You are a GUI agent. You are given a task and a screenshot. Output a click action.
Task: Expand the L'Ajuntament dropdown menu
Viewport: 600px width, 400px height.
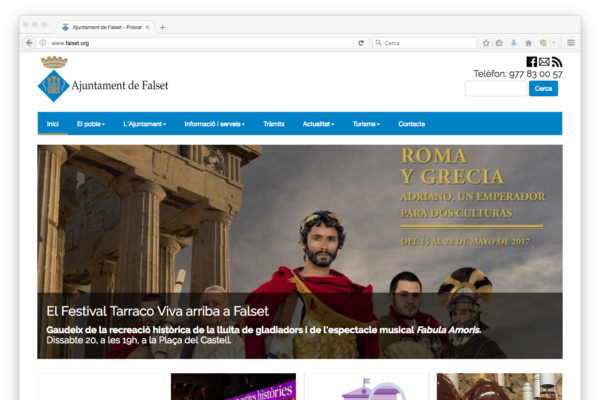[145, 124]
